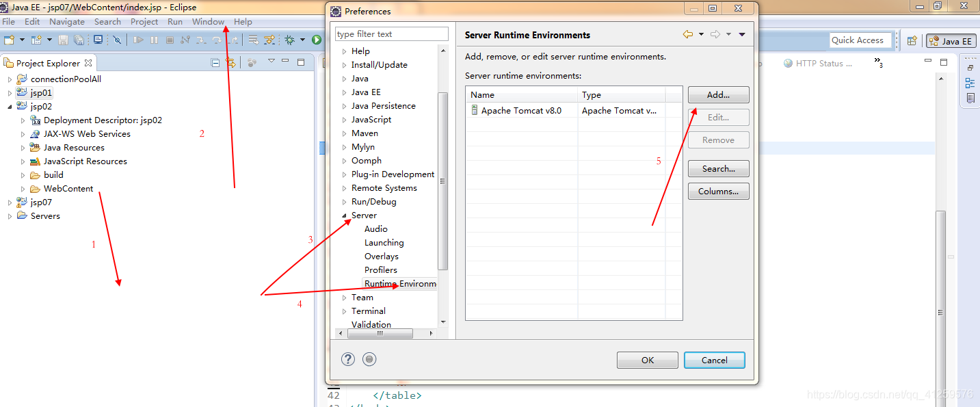
Task: Click the Search... button in Preferences
Action: (718, 168)
